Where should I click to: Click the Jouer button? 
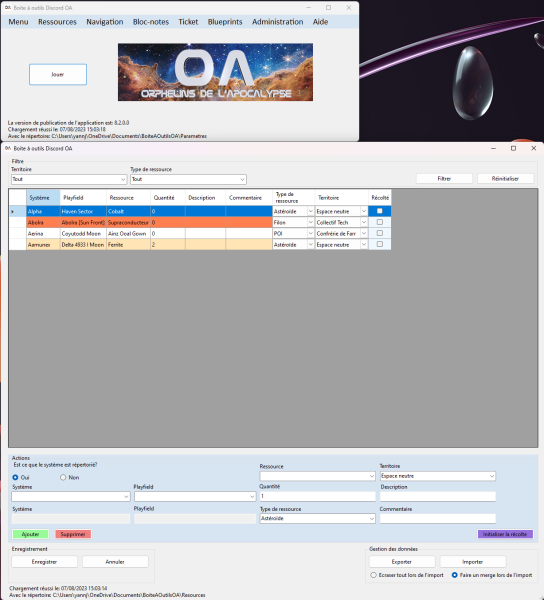58,74
